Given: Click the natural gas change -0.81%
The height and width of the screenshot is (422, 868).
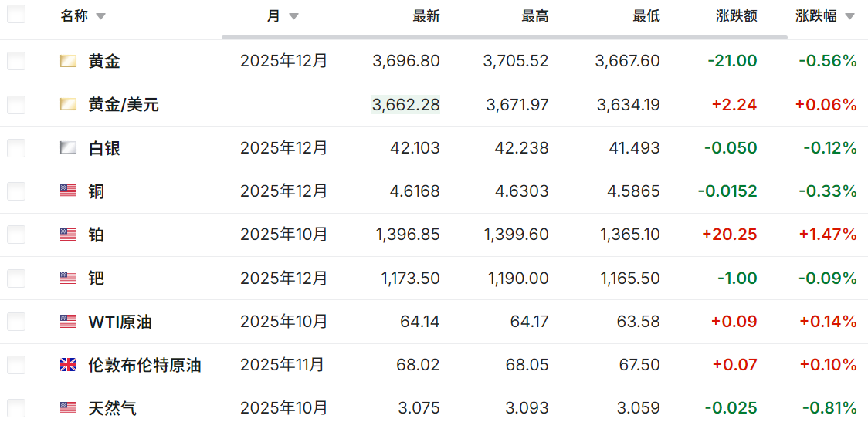Looking at the screenshot, I should click(829, 408).
